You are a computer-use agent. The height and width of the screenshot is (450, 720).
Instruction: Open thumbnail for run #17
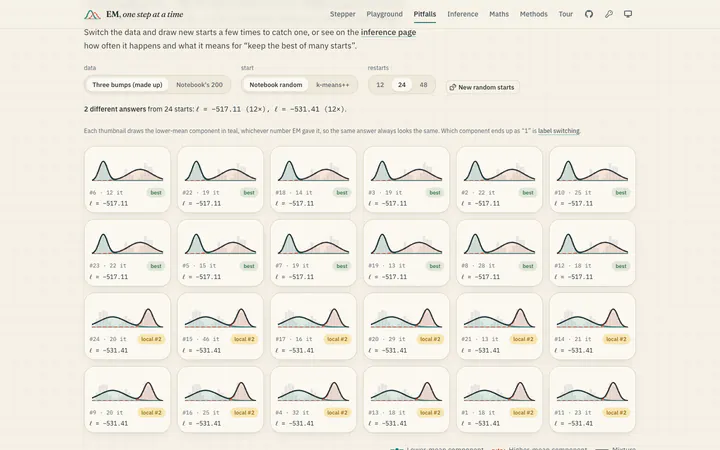pyautogui.click(x=313, y=326)
